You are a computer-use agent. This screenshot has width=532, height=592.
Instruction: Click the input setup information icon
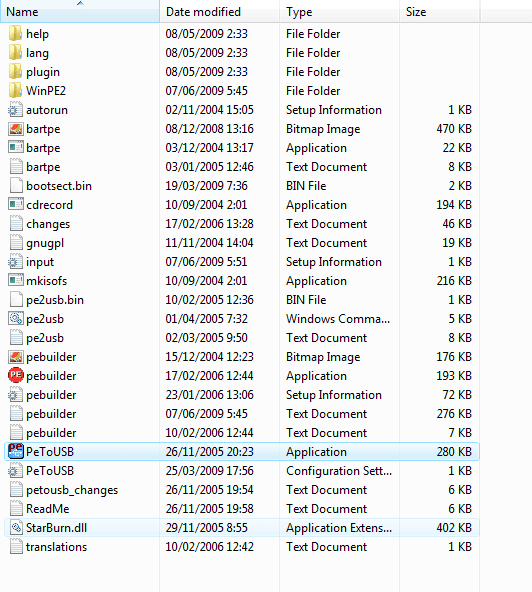click(15, 262)
